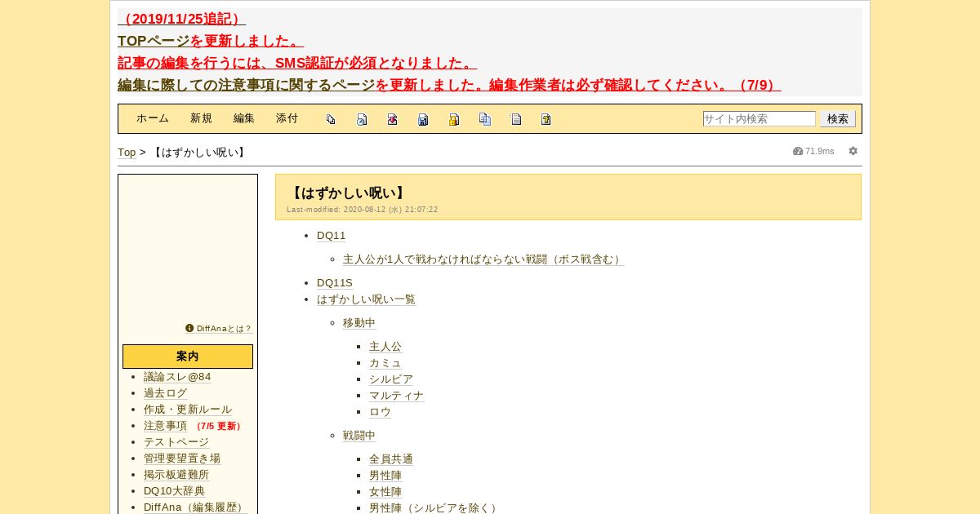Open 男性陣（シルビアを除く） link
Screen dimensions: 980x514
434,508
